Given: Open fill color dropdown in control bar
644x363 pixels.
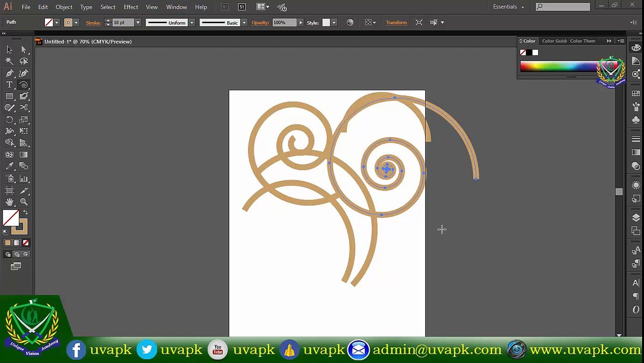Looking at the screenshot, I should point(57,23).
